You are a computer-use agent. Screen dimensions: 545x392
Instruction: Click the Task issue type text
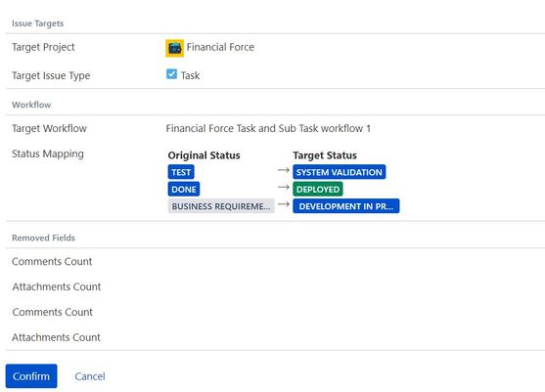point(190,75)
